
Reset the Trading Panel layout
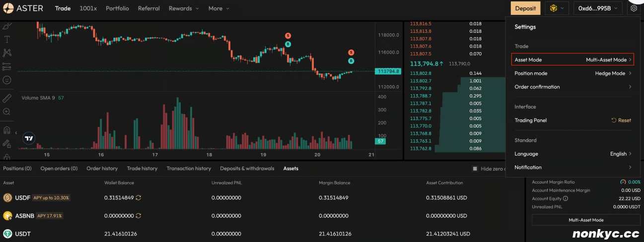pos(621,121)
